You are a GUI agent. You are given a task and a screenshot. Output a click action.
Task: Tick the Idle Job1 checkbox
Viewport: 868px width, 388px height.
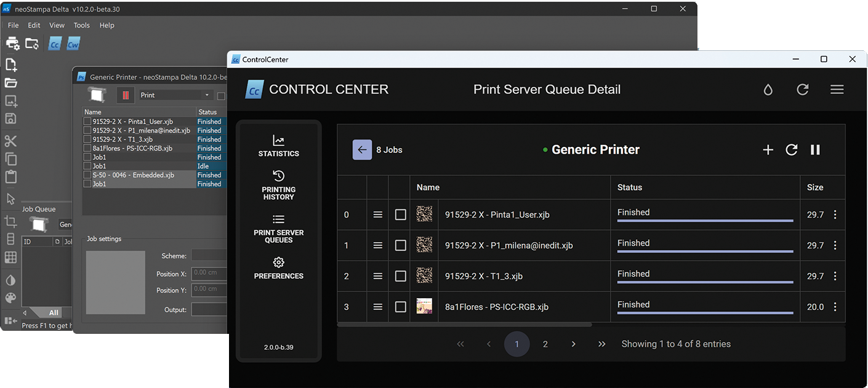(x=87, y=166)
